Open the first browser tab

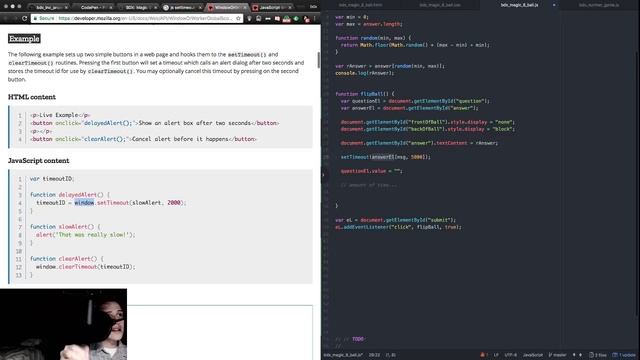[x=48, y=7]
